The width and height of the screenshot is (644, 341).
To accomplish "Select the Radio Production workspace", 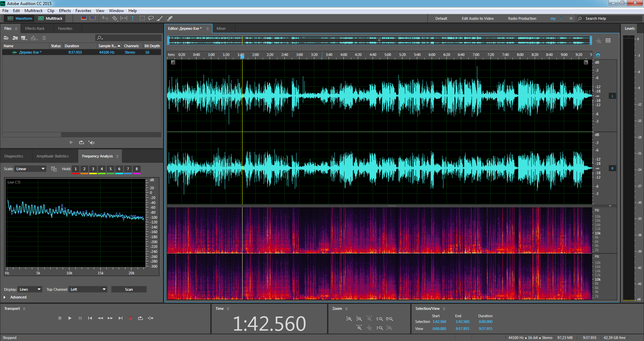I will tap(522, 18).
